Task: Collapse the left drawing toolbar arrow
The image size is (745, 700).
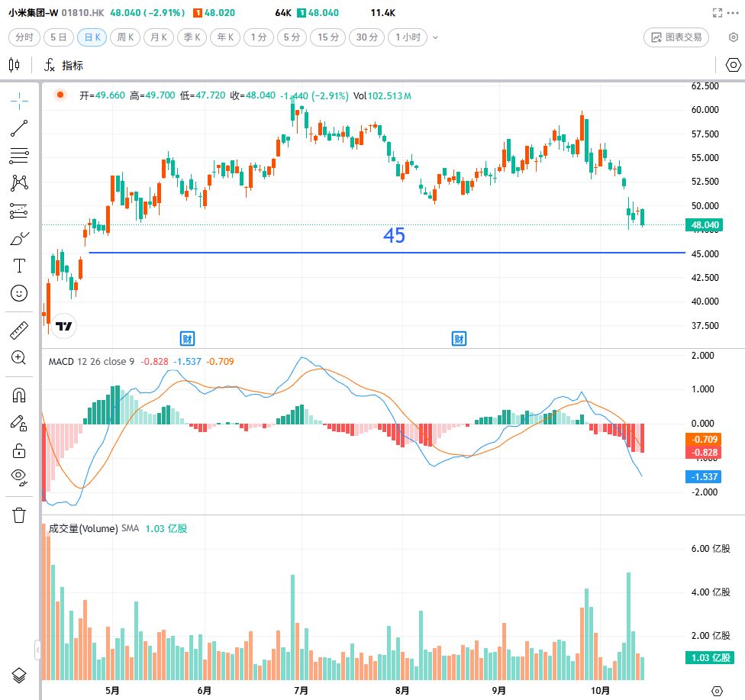Action: pyautogui.click(x=37, y=650)
